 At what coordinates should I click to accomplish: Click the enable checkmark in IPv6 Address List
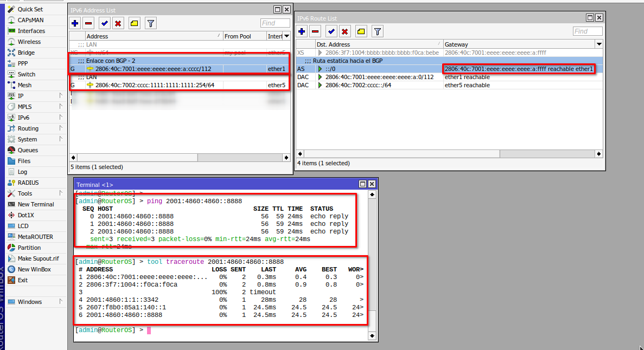(105, 23)
